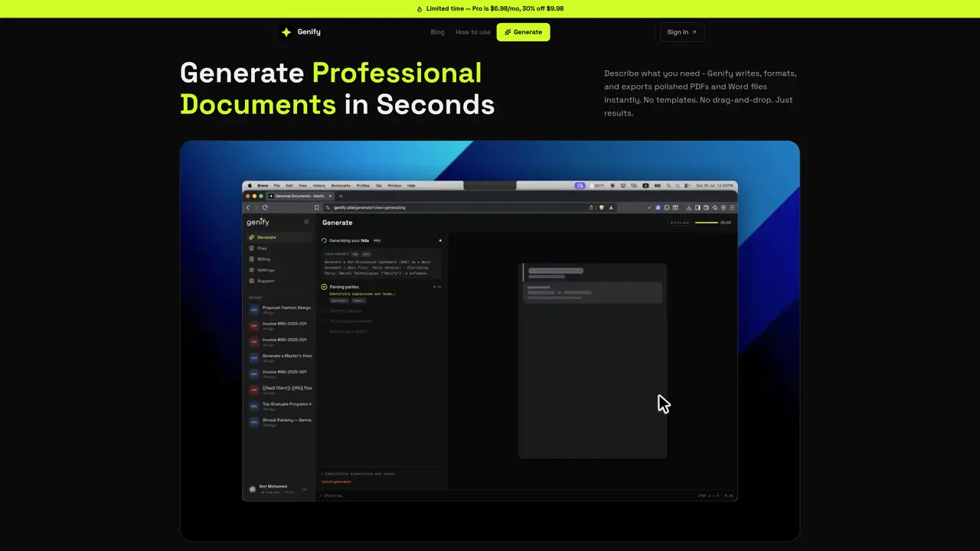Click the limited time Pro offer banner
The width and height of the screenshot is (980, 551).
(x=490, y=9)
